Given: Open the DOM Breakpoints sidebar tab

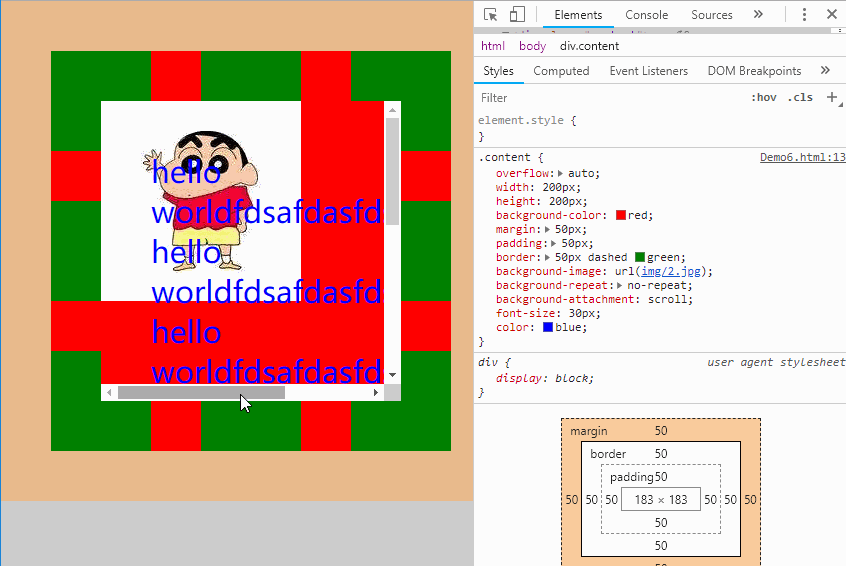Looking at the screenshot, I should click(x=754, y=71).
